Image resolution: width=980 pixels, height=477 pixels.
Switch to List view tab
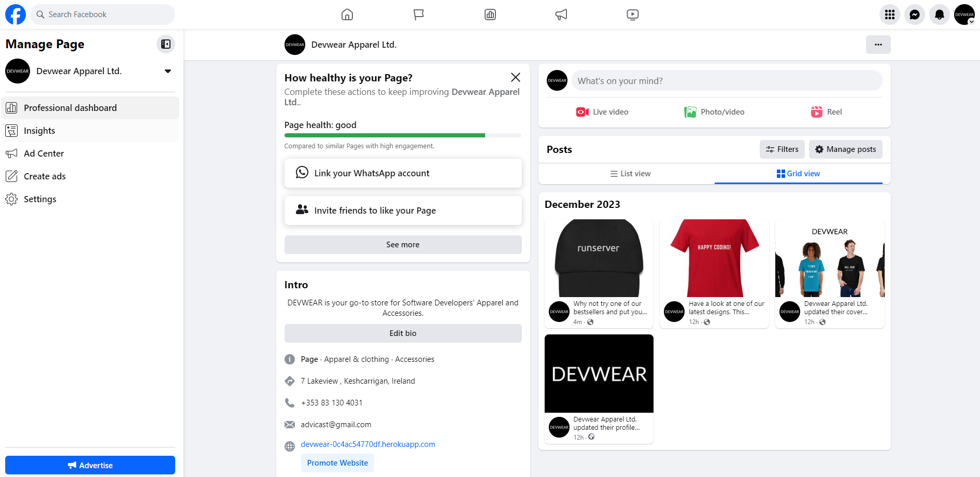[x=630, y=174]
